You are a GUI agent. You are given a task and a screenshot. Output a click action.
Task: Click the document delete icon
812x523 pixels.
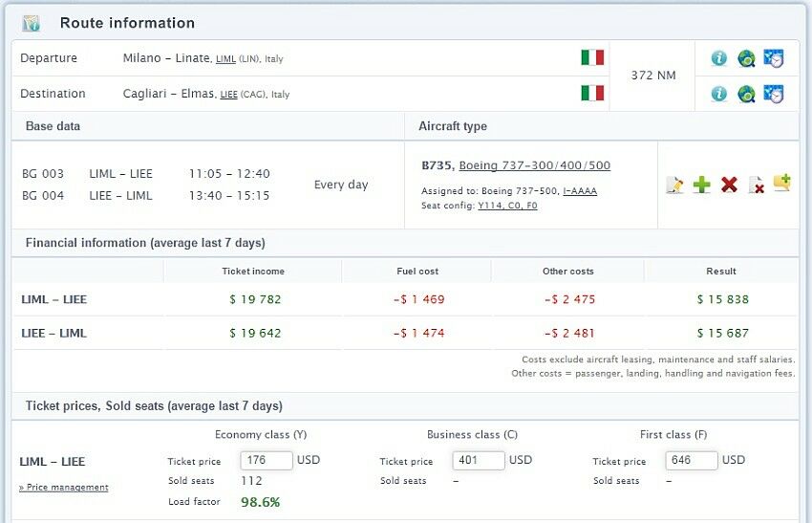click(x=756, y=185)
